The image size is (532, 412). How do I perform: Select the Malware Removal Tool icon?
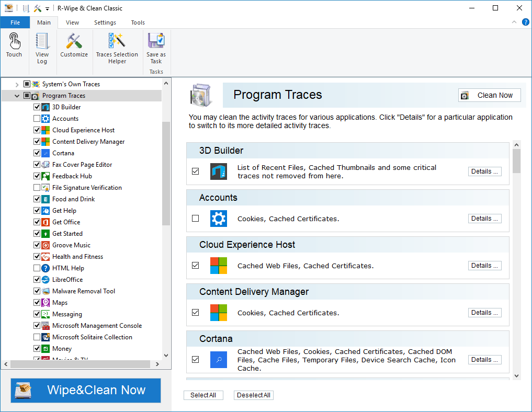tap(46, 291)
